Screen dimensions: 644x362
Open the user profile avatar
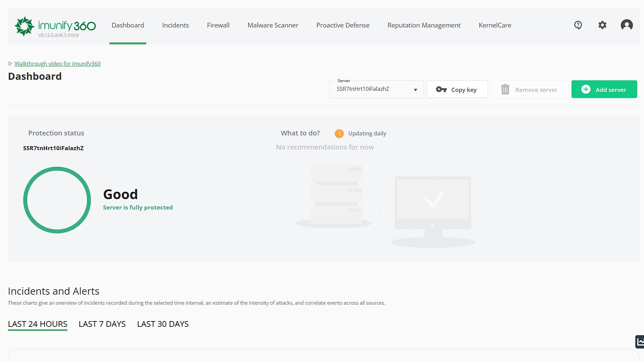[627, 25]
